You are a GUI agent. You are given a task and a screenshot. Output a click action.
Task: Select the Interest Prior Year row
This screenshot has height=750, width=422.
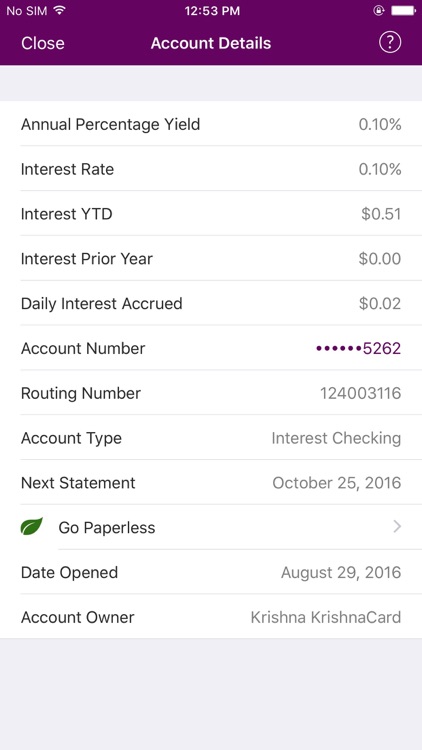[x=211, y=259]
